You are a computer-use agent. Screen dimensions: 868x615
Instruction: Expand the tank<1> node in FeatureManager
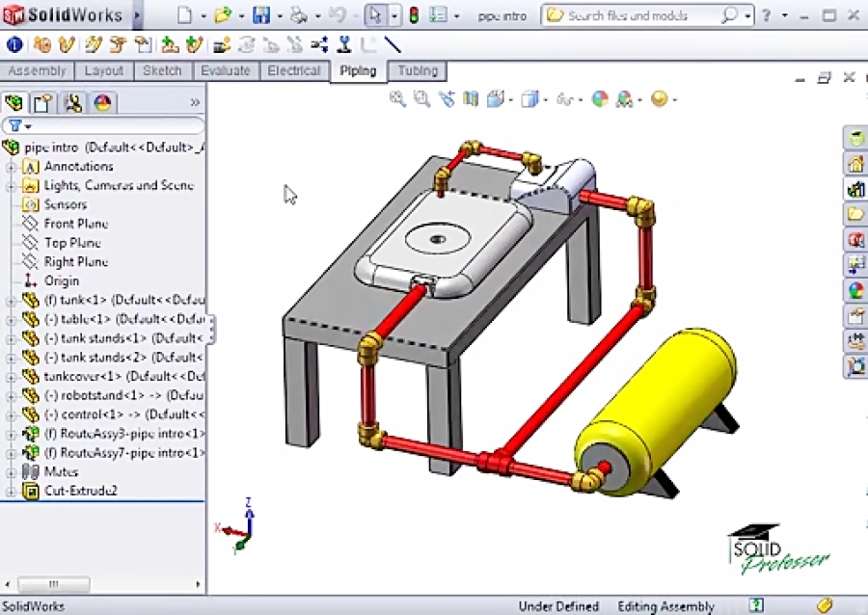point(9,300)
